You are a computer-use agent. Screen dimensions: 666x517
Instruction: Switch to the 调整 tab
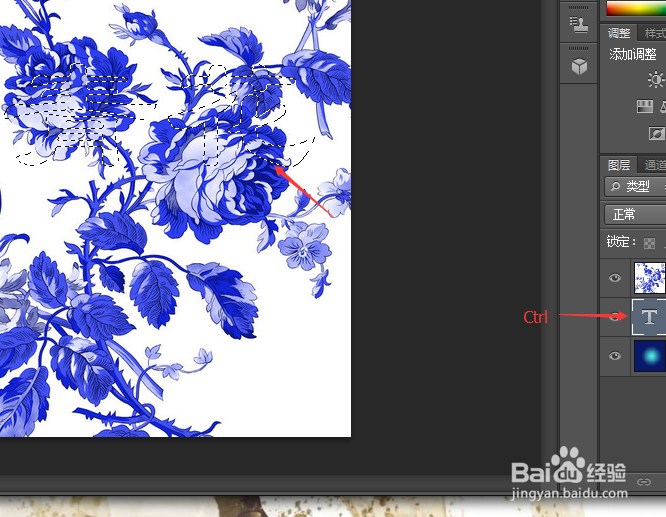(619, 33)
